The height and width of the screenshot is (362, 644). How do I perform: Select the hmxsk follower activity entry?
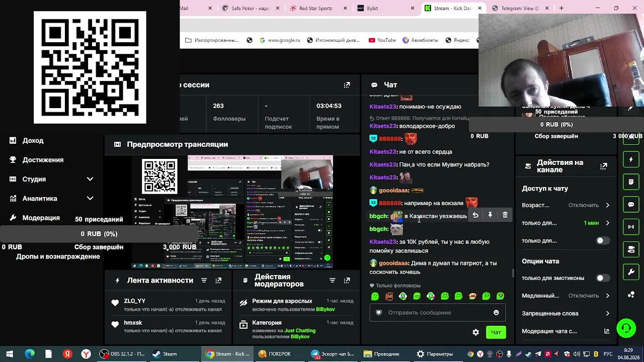(x=169, y=326)
